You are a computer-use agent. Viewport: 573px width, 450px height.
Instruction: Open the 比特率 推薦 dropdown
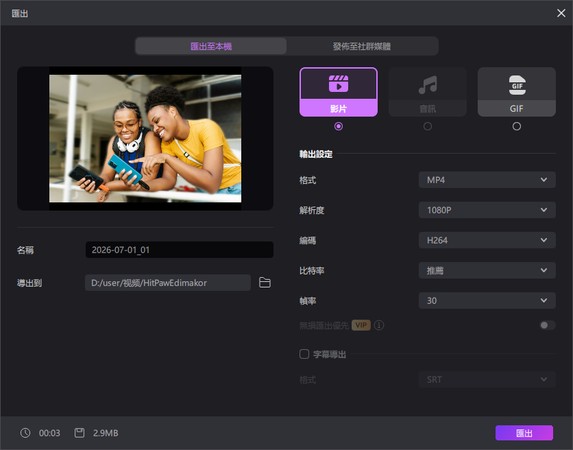tap(487, 271)
